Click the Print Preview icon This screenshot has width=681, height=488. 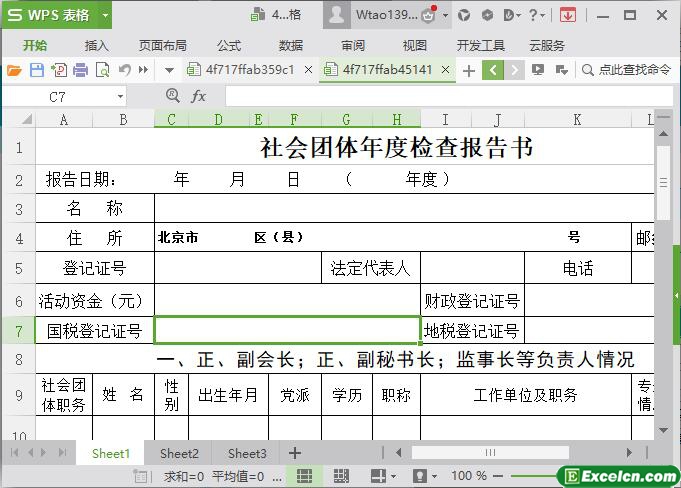(x=101, y=70)
